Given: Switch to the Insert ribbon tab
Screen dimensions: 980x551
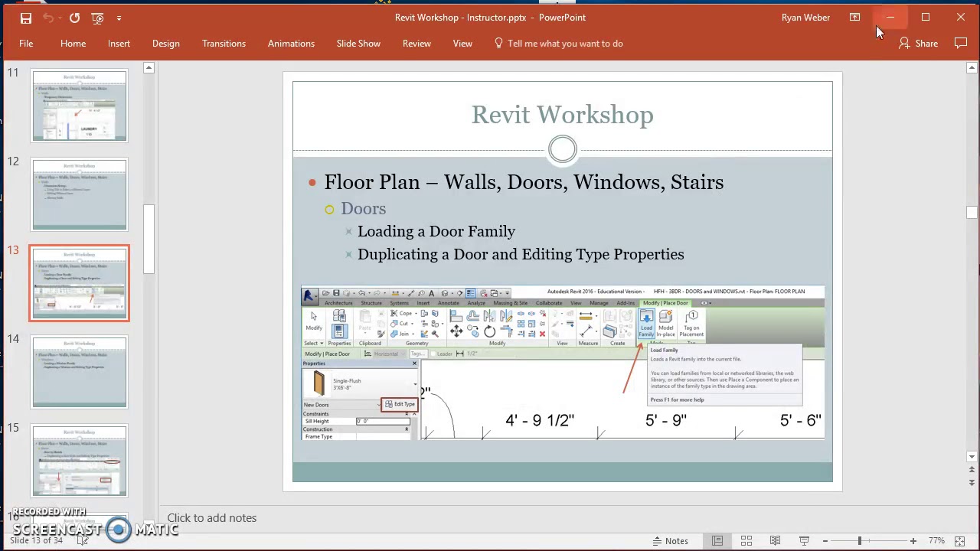Looking at the screenshot, I should [119, 44].
